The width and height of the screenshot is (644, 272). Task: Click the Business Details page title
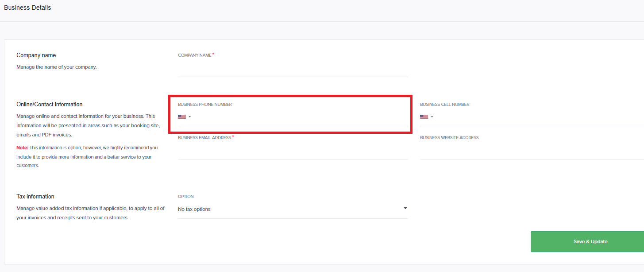tap(27, 8)
